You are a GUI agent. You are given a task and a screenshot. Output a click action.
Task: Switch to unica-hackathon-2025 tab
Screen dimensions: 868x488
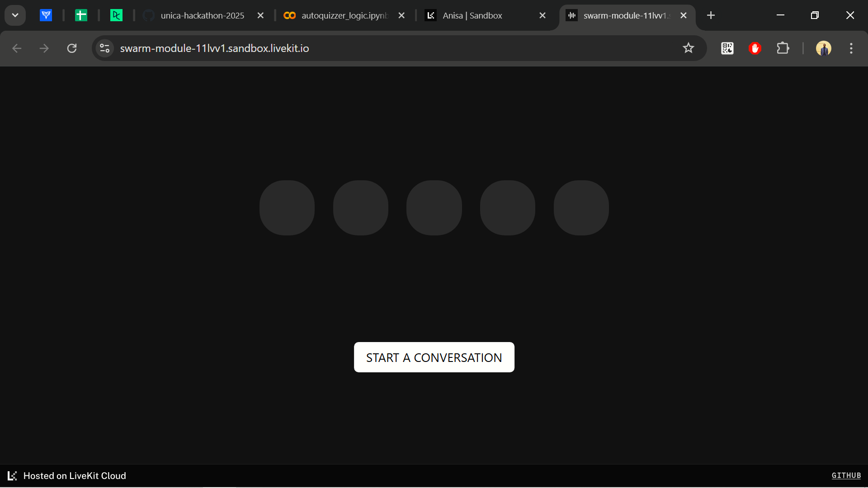(202, 15)
